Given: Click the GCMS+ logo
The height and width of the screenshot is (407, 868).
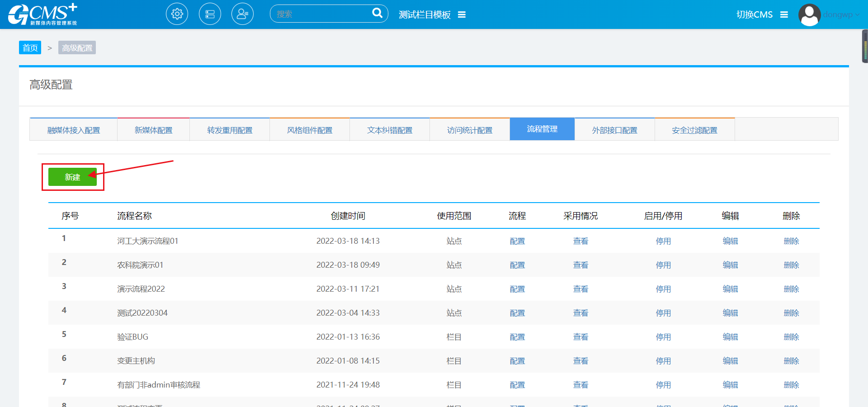Looking at the screenshot, I should tap(42, 14).
